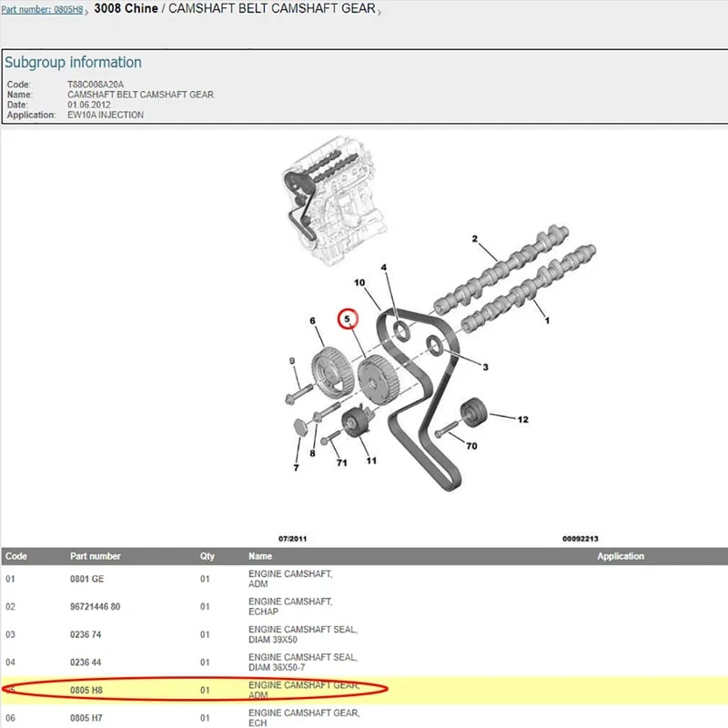Select callout number 12 roller label
The height and width of the screenshot is (728, 728).
tap(522, 420)
